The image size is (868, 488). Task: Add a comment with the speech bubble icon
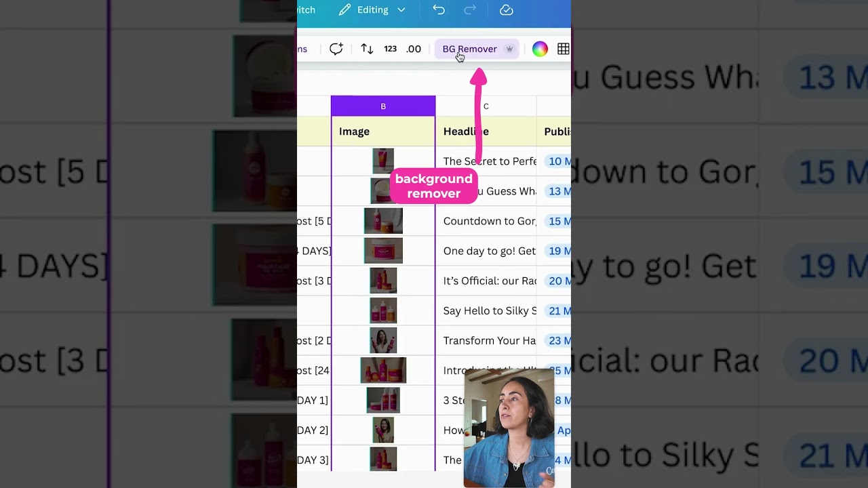336,49
